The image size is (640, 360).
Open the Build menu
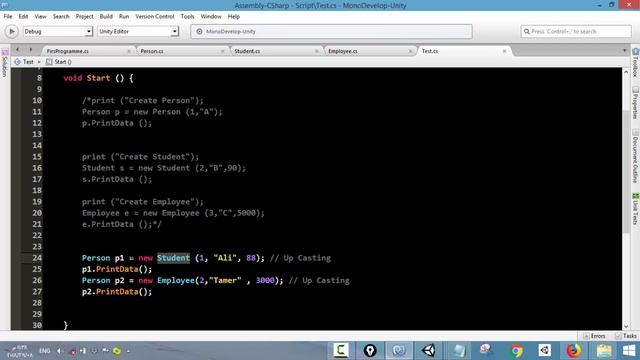(106, 16)
